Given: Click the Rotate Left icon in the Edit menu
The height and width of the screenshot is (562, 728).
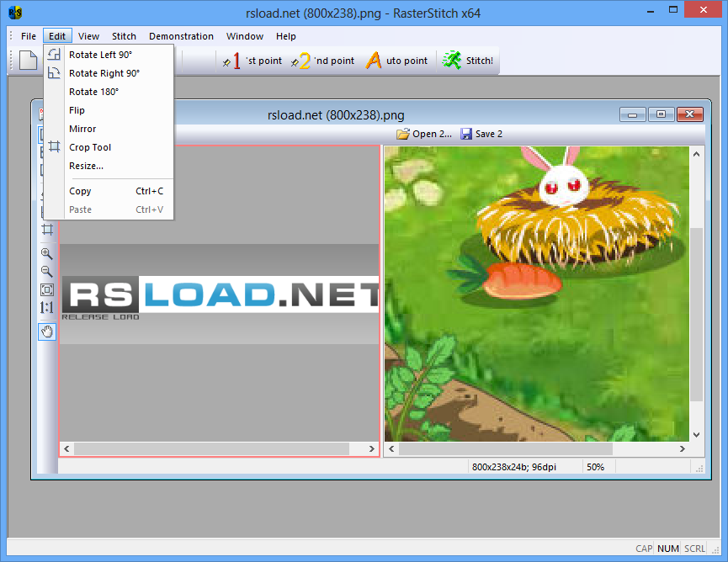Looking at the screenshot, I should [x=52, y=53].
